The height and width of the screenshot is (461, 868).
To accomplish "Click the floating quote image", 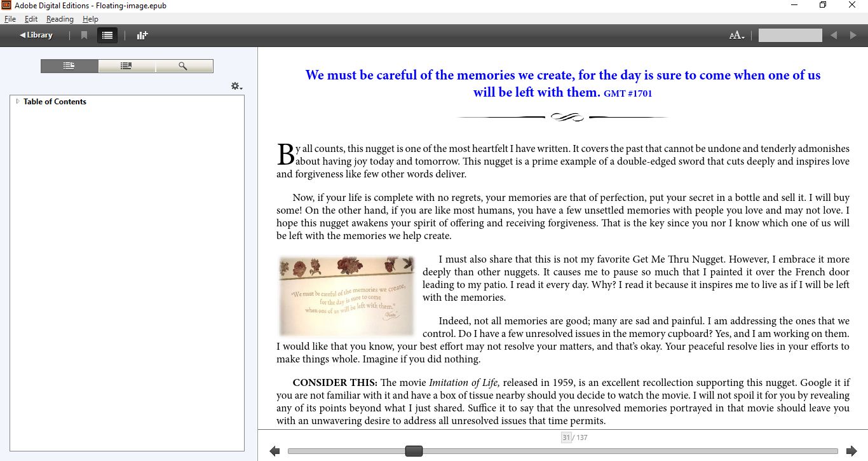I will pos(346,296).
